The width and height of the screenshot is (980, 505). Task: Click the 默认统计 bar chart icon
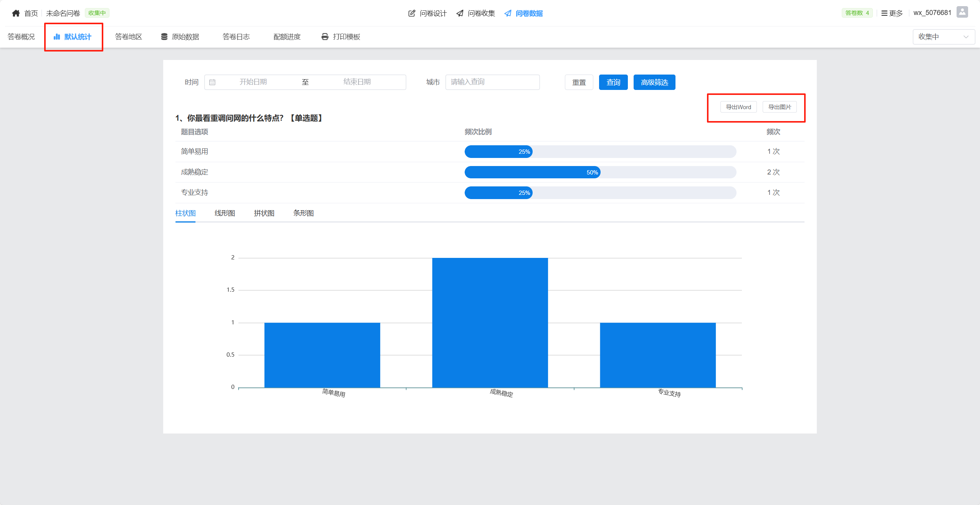[x=57, y=37]
